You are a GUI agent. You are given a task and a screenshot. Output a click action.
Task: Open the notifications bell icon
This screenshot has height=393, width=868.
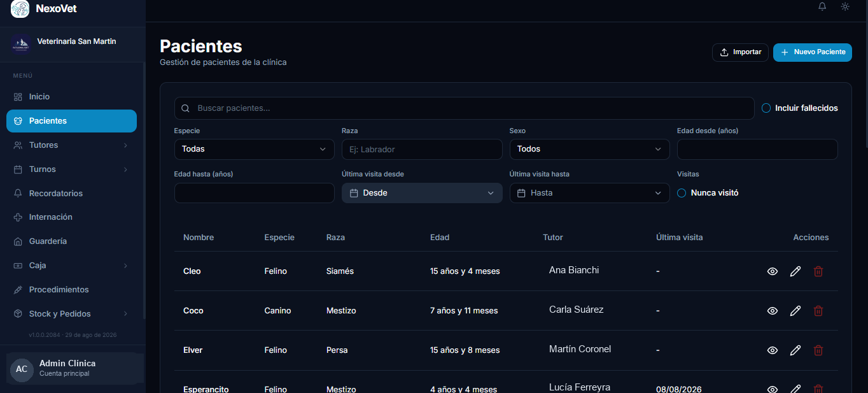[x=822, y=6]
